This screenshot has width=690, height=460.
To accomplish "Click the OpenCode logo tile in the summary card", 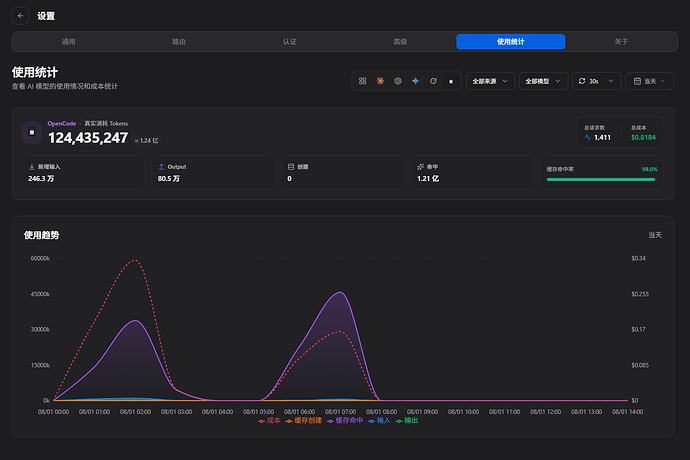I will click(x=32, y=132).
